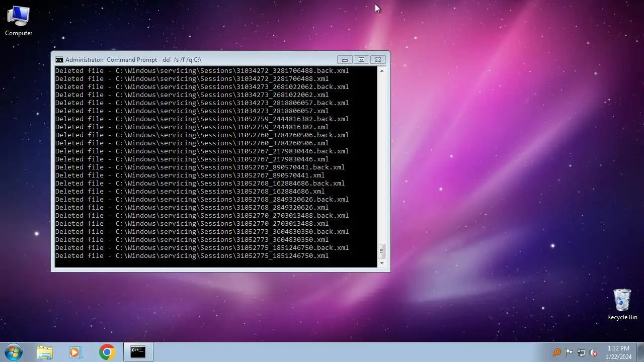Click the line ending 31034273_2818806057.xml
Viewport: 644px width, 362px height.
click(192, 111)
